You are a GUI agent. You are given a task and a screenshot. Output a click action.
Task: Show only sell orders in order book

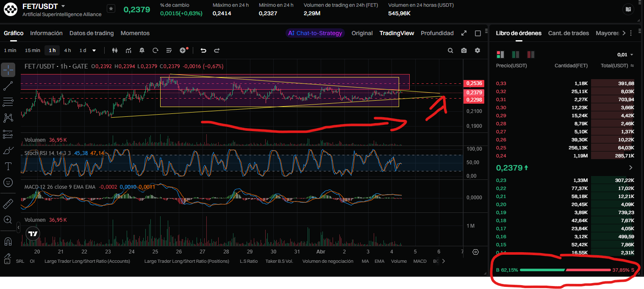[530, 55]
